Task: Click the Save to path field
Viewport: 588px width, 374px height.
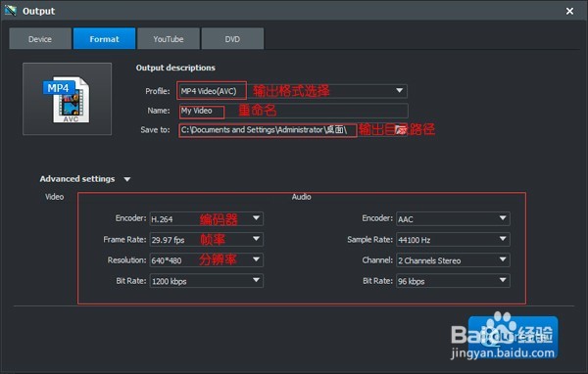Action: click(x=287, y=130)
